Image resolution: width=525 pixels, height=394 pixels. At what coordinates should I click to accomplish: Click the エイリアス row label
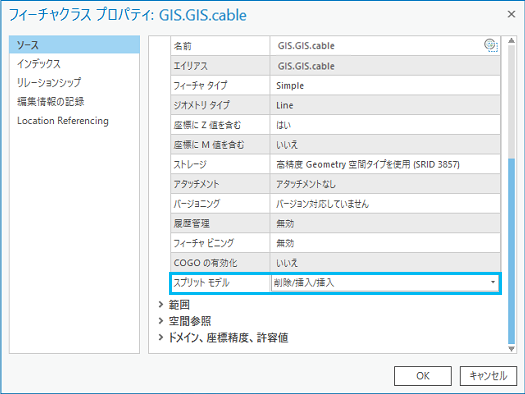click(x=191, y=66)
